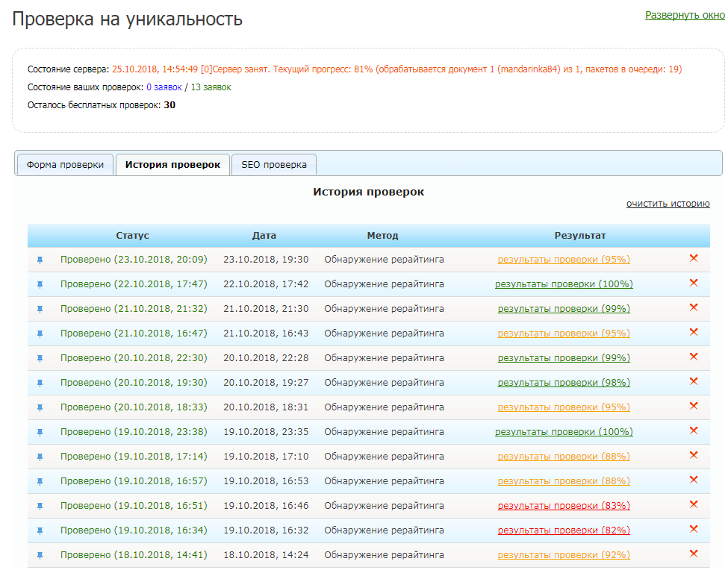Open the 83% check results link
The height and width of the screenshot is (573, 728).
[x=564, y=505]
